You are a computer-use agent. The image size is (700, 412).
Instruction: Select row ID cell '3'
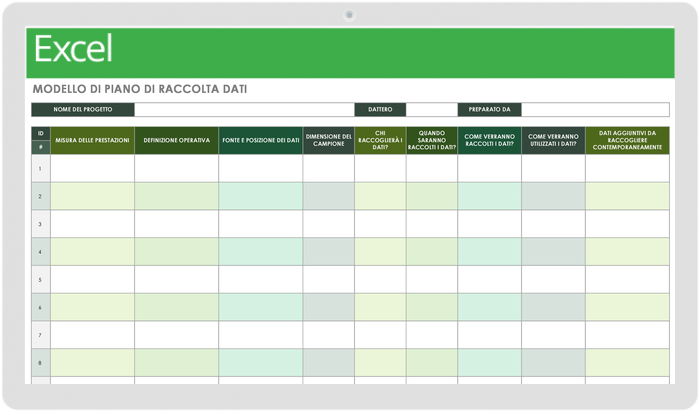click(x=41, y=224)
